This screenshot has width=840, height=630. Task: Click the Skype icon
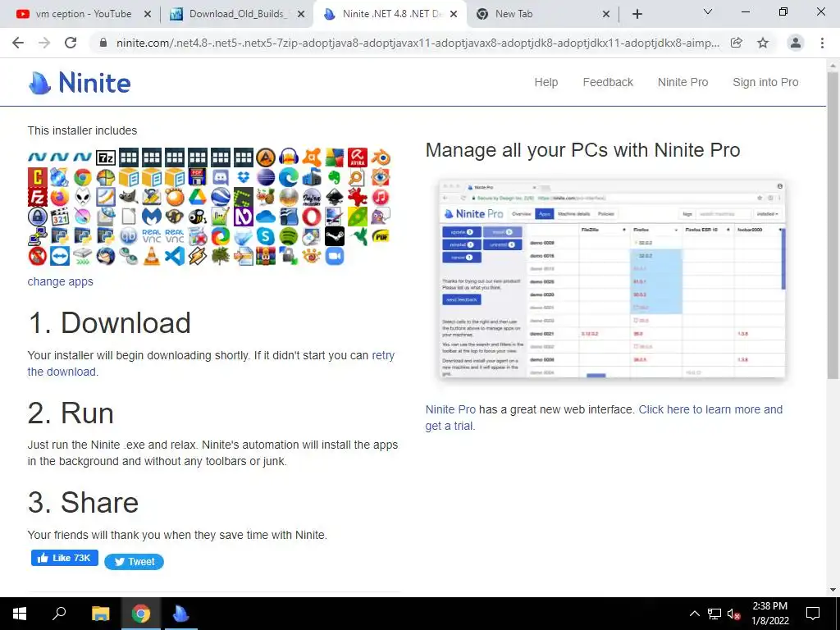pyautogui.click(x=266, y=236)
